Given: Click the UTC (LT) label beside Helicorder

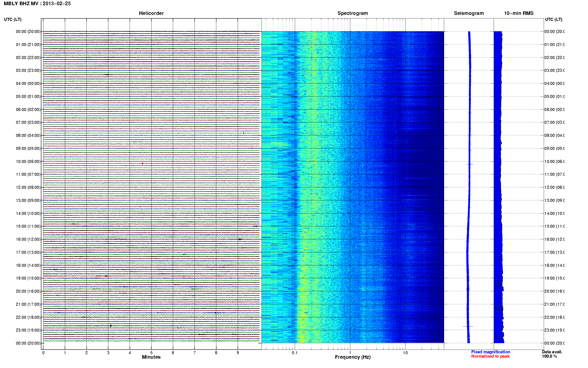Looking at the screenshot, I should click(x=13, y=19).
